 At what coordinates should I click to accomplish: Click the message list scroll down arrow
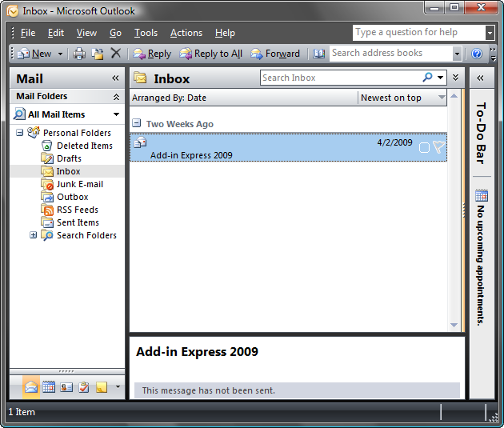[x=454, y=325]
